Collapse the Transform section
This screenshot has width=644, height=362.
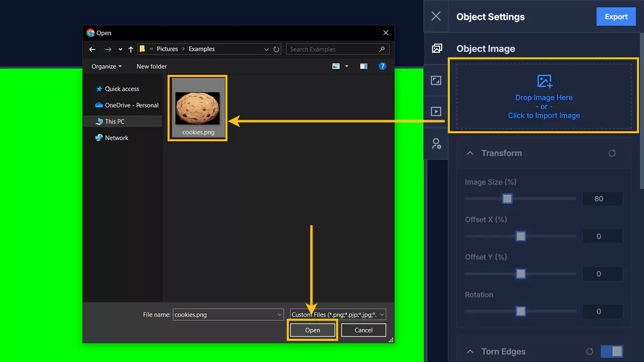click(x=470, y=153)
